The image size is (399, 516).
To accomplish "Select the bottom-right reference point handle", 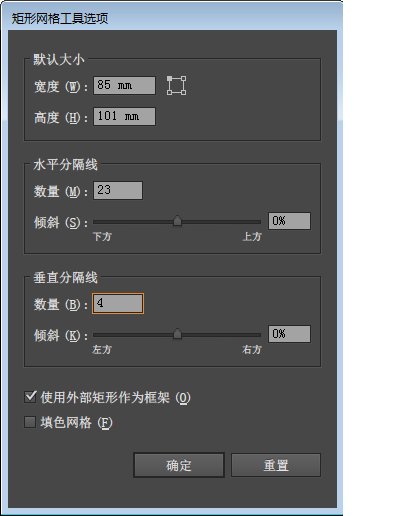I will pyautogui.click(x=184, y=92).
